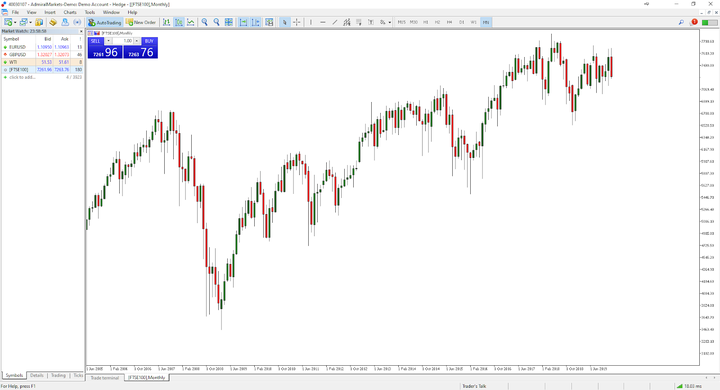Open the Help menu
This screenshot has width=720, height=390.
click(x=132, y=12)
